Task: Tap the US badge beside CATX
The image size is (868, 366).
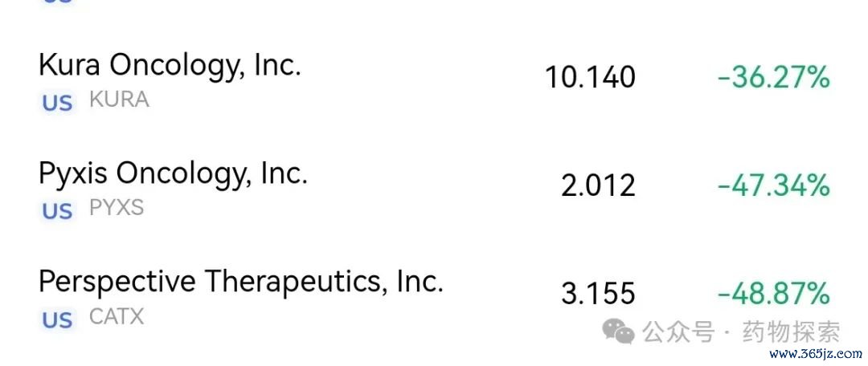Action: tap(58, 321)
